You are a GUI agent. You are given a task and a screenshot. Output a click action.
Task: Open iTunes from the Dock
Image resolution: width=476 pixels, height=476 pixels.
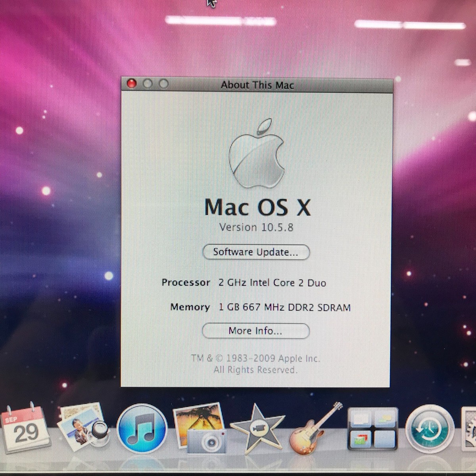143,429
